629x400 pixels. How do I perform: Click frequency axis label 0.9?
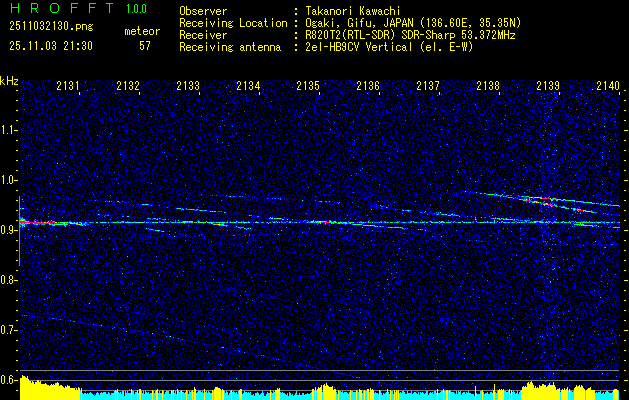8,230
